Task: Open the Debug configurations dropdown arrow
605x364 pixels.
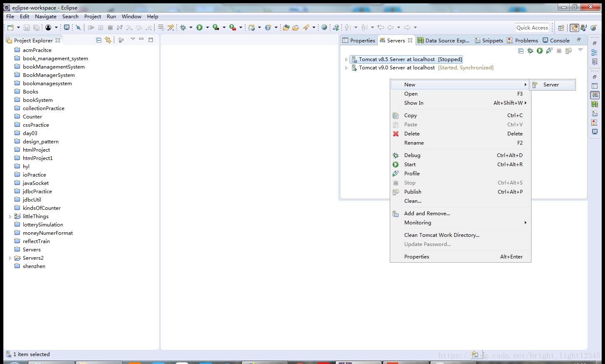Action: 191,27
